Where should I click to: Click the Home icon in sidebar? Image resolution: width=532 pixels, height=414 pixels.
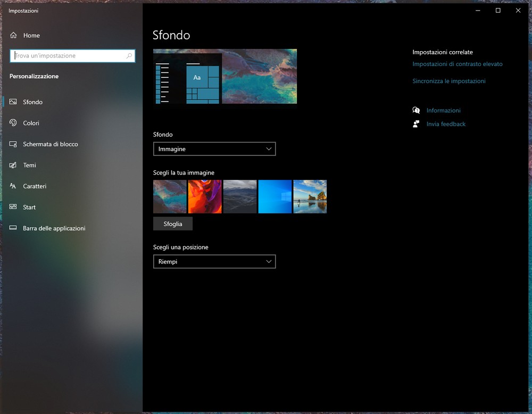click(13, 35)
